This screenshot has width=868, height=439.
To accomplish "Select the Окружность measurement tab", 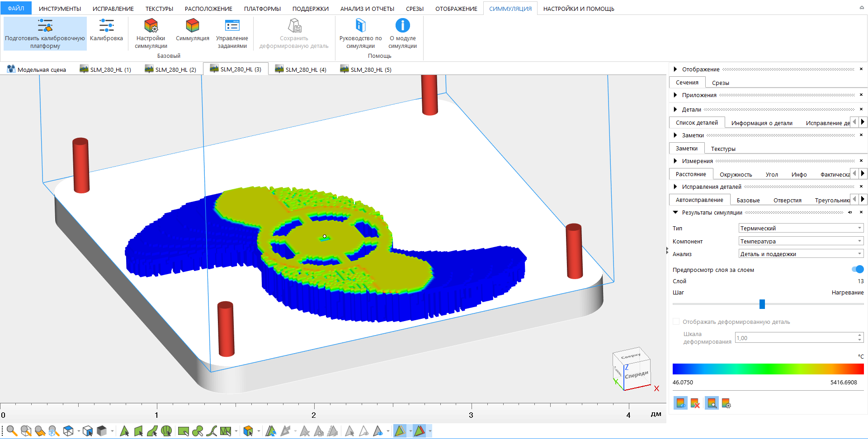I will click(x=736, y=174).
